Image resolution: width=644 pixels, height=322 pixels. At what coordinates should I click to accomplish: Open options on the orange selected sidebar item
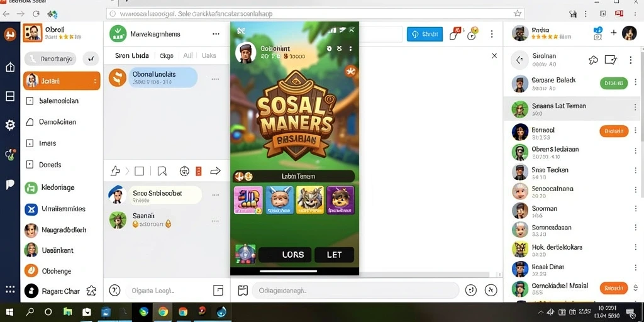[96, 81]
